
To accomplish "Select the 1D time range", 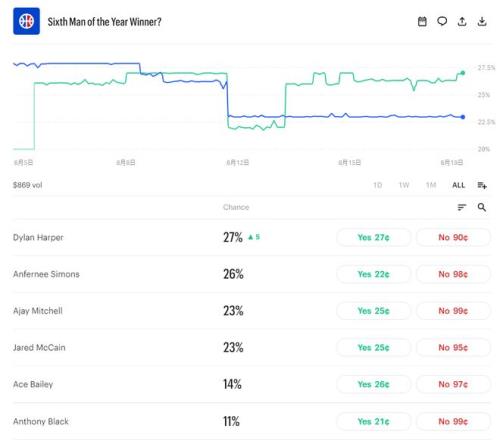I will click(377, 185).
